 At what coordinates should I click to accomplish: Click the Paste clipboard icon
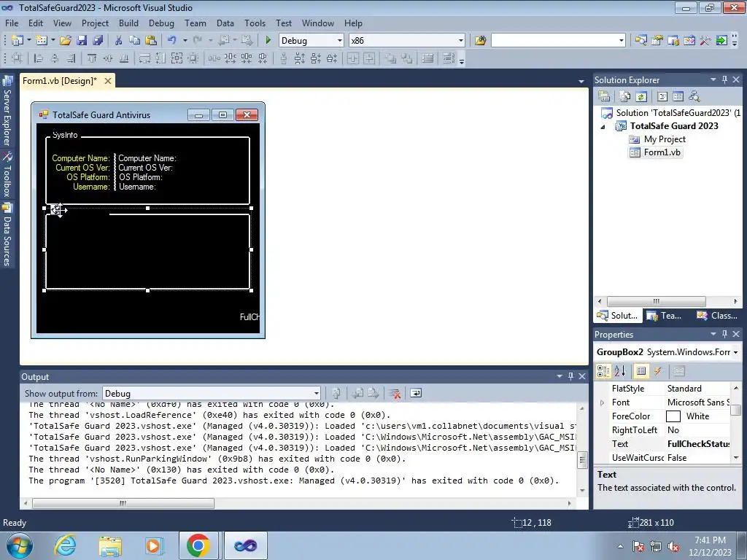pos(151,41)
